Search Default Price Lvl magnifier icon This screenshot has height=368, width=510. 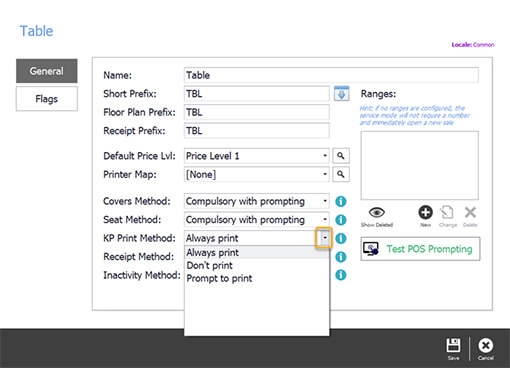[x=341, y=156]
